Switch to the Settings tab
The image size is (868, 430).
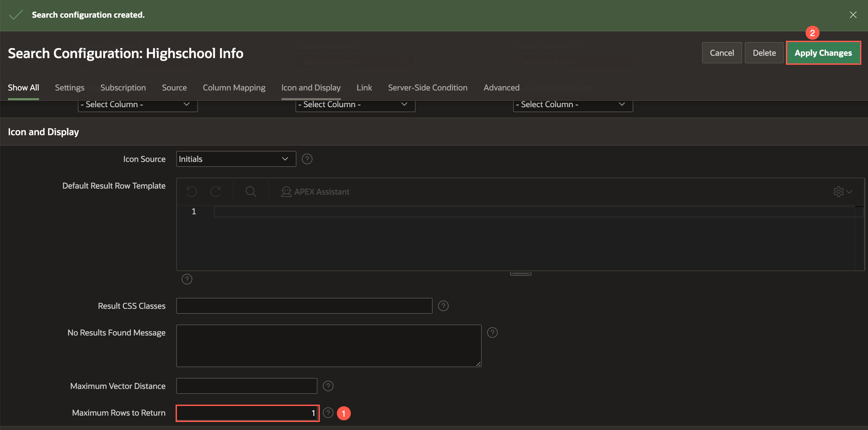[x=69, y=87]
